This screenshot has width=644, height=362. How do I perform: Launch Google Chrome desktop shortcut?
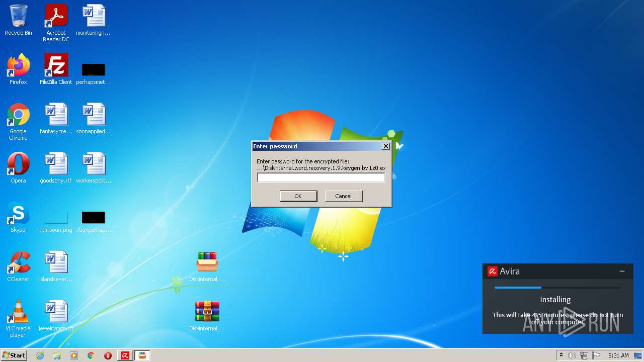[18, 122]
